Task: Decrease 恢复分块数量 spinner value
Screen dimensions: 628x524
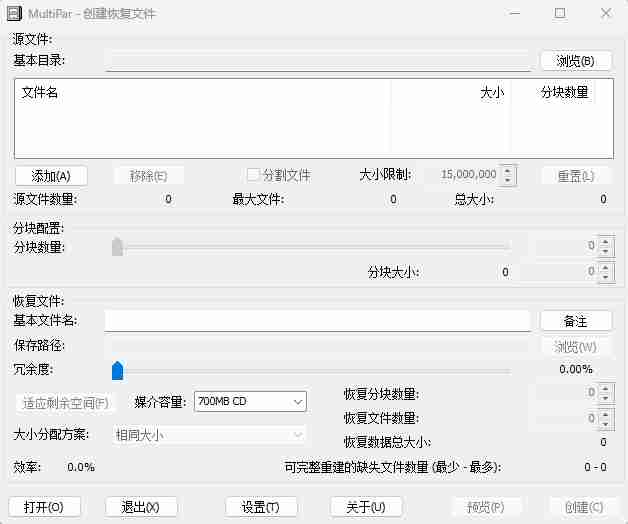Action: pos(605,397)
